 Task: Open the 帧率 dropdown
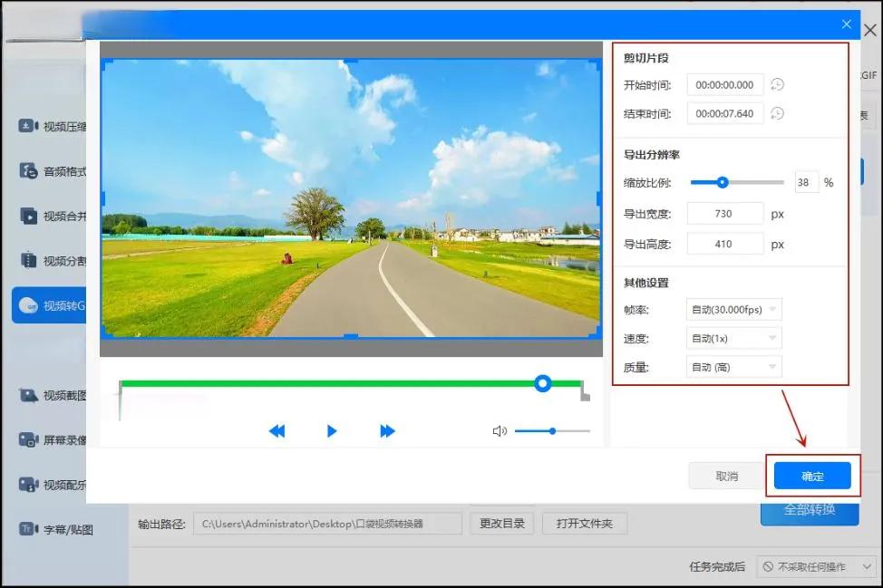[733, 310]
